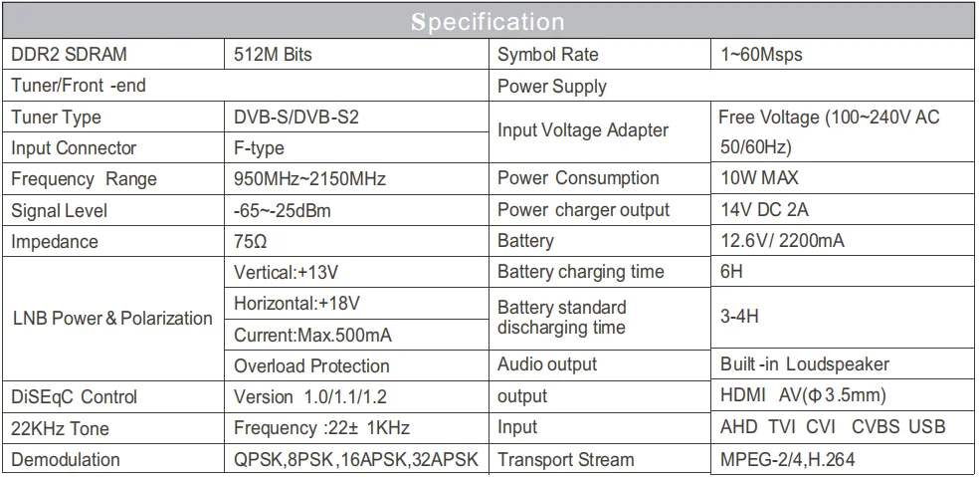Select the Power Supply section heading
Screen dimensions: 980x477
(x=551, y=87)
